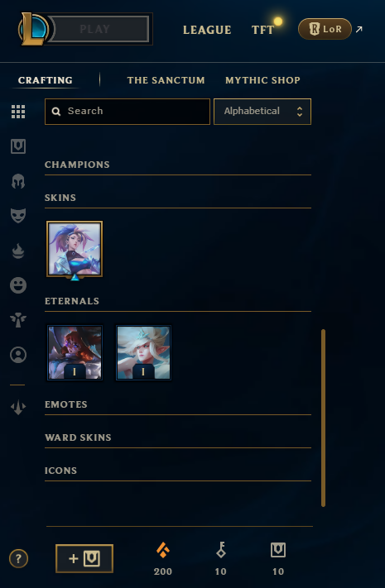Screen dimensions: 385x588
Task: Filter loot by summoner icons category
Action: click(18, 355)
